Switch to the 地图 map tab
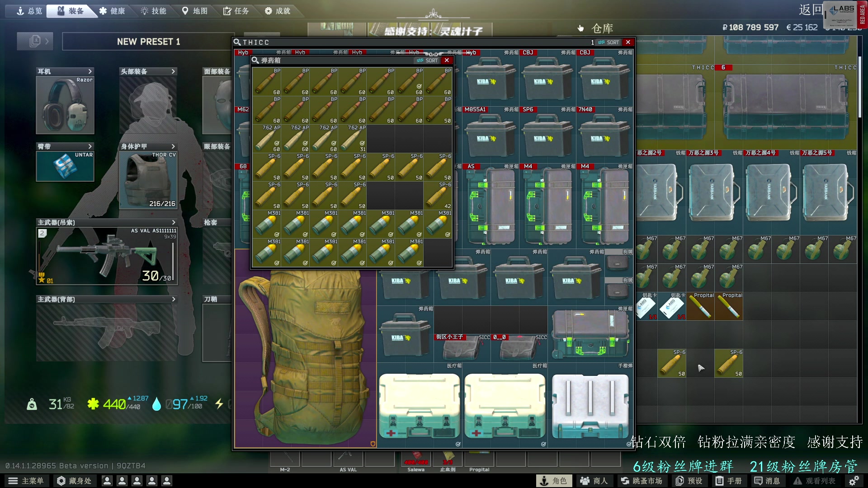 tap(195, 11)
